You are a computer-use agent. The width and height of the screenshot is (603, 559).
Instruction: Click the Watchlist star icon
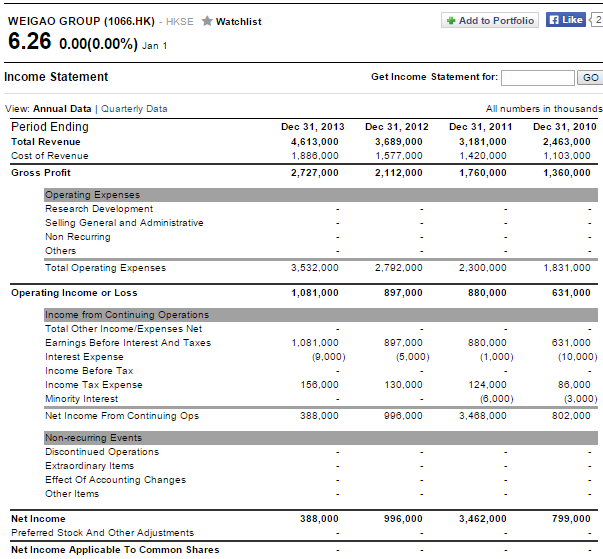click(x=207, y=21)
